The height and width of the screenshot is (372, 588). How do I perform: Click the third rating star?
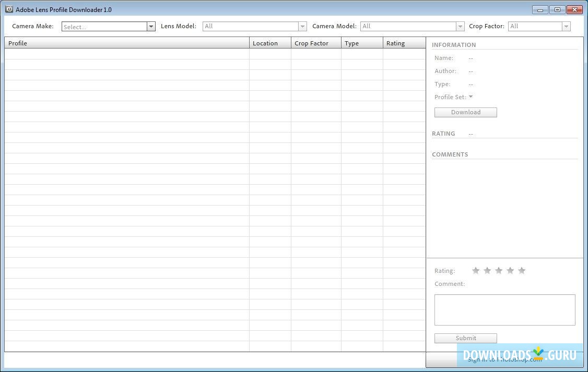click(x=499, y=270)
